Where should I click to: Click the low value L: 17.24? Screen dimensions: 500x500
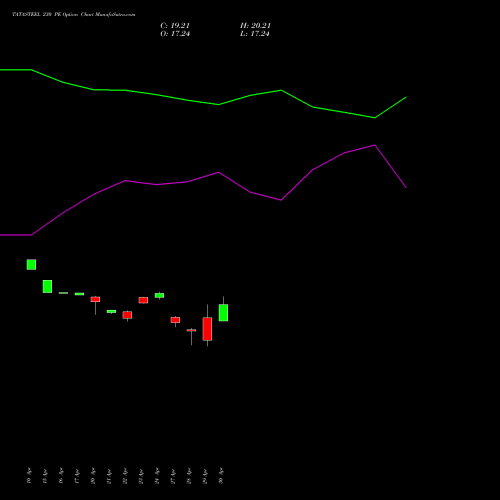(x=255, y=34)
